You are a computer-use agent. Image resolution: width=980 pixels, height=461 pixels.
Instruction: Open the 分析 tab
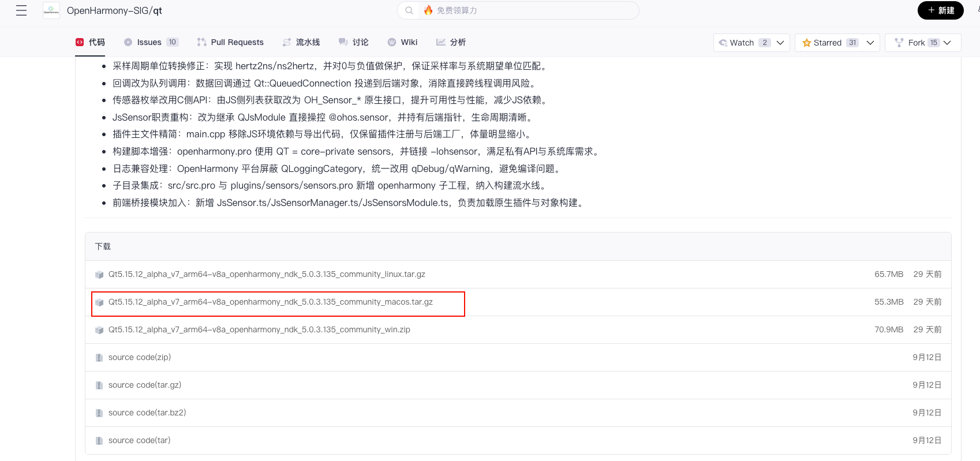click(451, 42)
